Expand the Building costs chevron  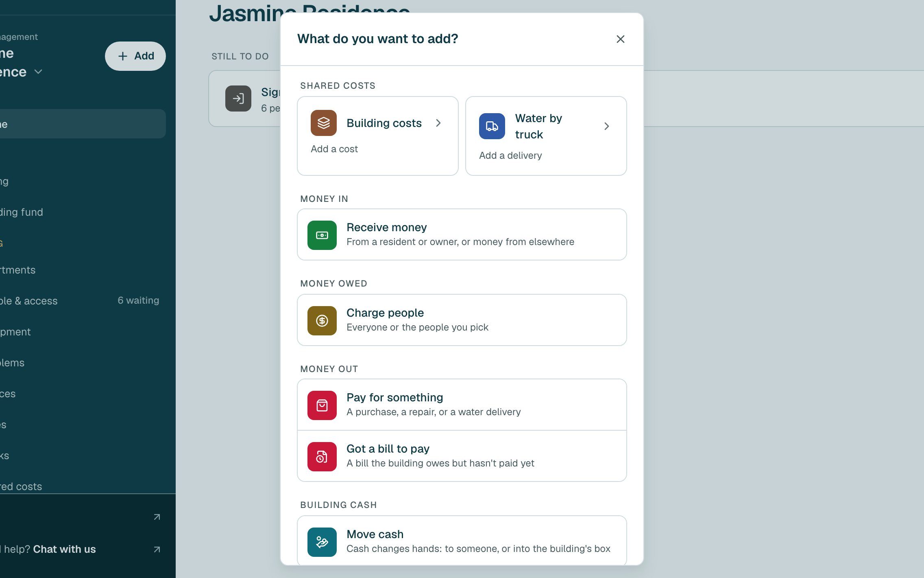[438, 123]
